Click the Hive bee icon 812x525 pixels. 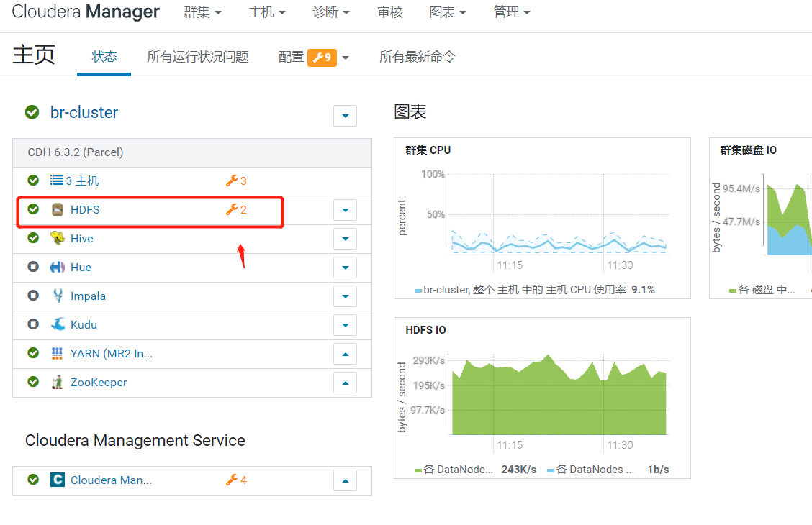58,238
